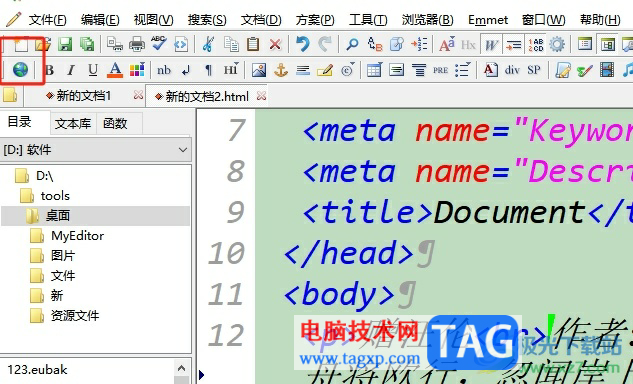The image size is (633, 384).
Task: Click the film strip media object icon
Action: point(607,70)
